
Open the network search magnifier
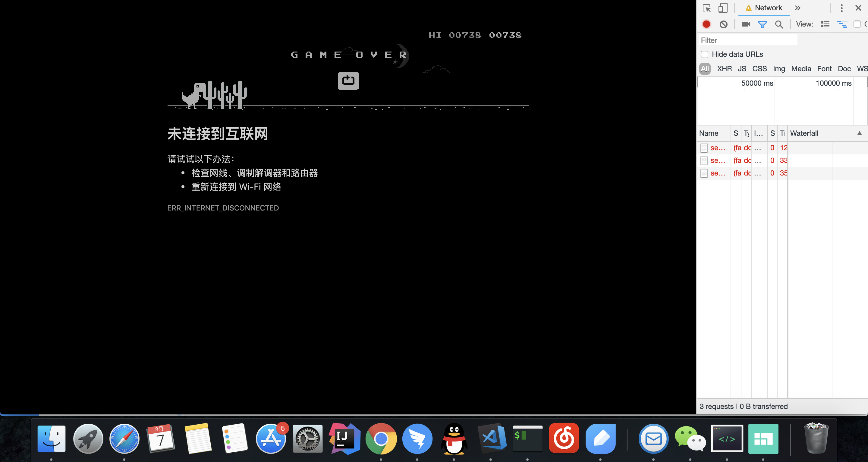point(779,24)
